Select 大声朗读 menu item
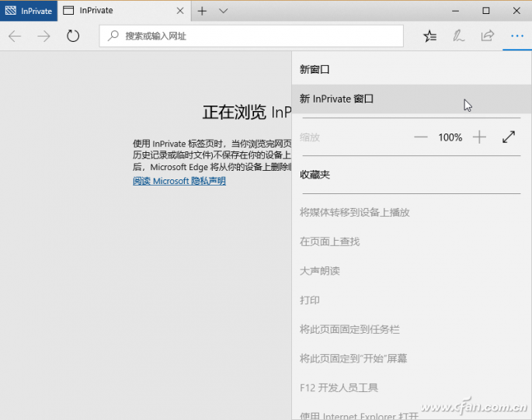 (412, 271)
